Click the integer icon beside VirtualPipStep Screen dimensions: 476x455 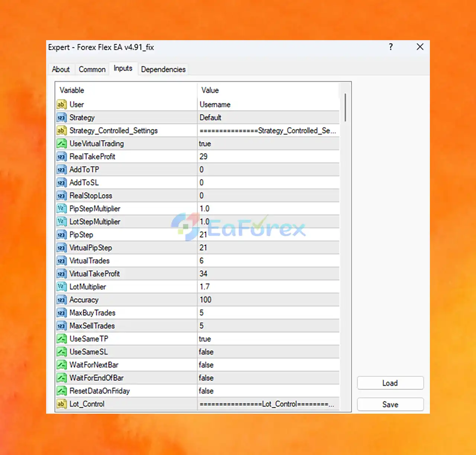(61, 248)
